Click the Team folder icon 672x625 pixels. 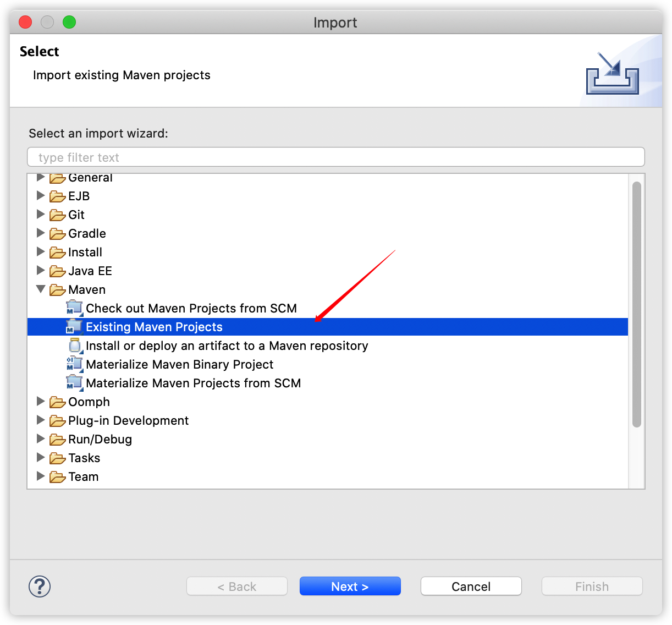point(57,477)
